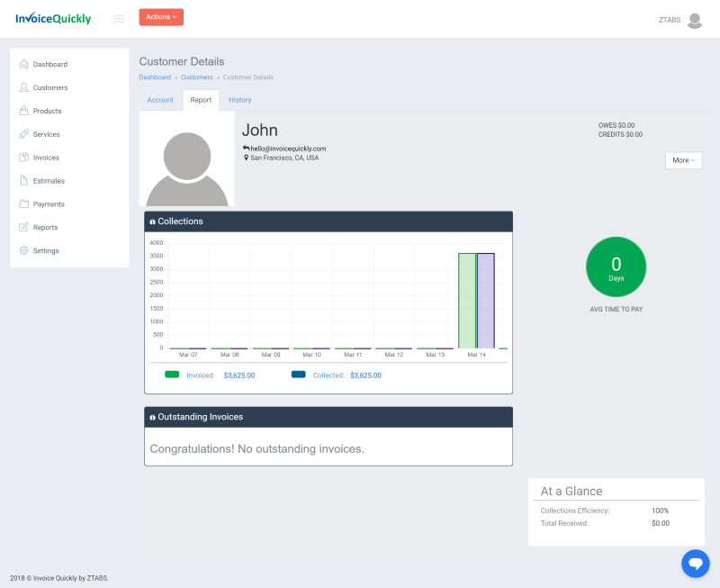This screenshot has height=588, width=720.
Task: Click the Mar 14 invoiced bar in chart
Action: click(467, 301)
